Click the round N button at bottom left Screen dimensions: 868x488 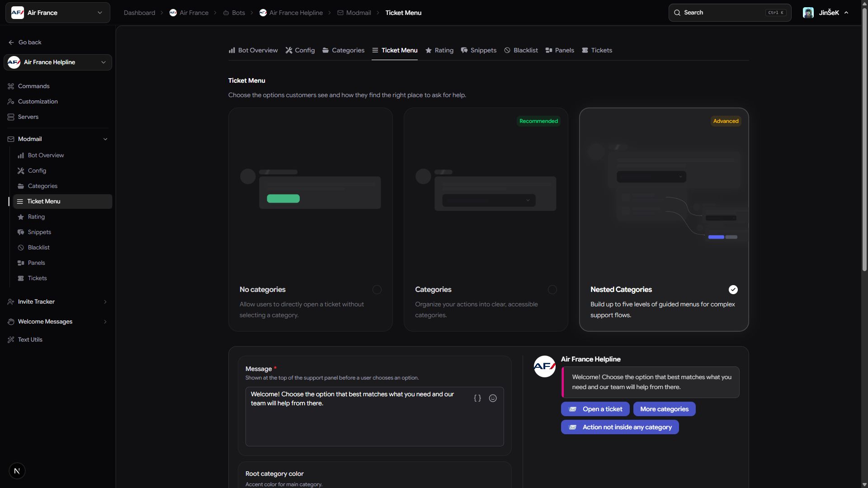pyautogui.click(x=17, y=471)
